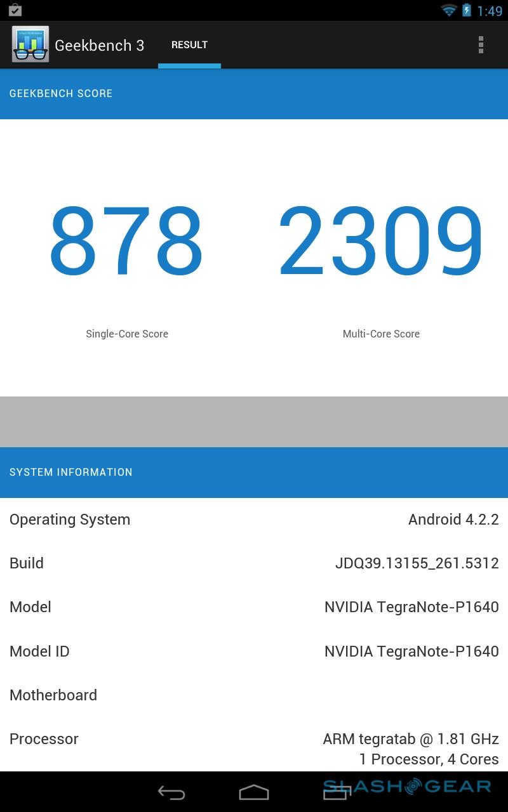Select the Processor row label
This screenshot has width=508, height=812.
44,739
